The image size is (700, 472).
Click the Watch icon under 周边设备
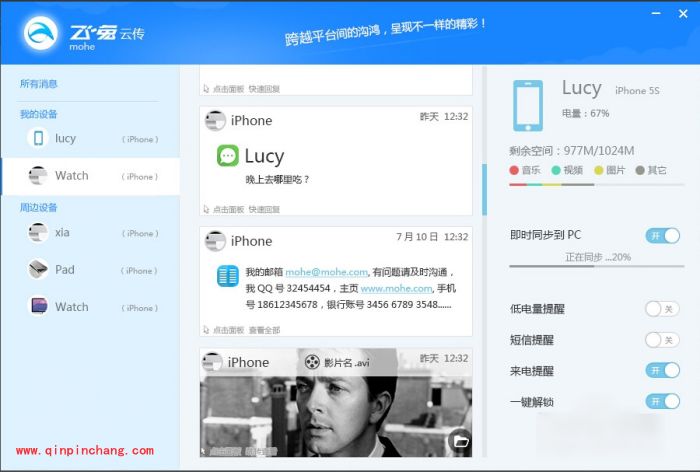click(38, 306)
